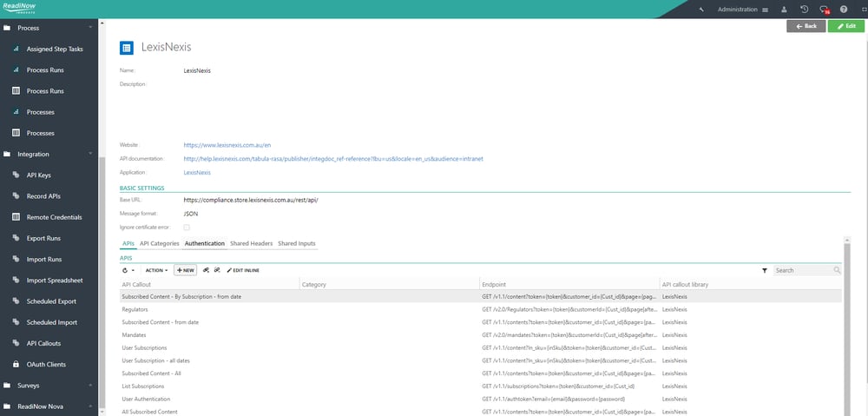This screenshot has width=868, height=416.
Task: Click the link existing records icon
Action: (x=206, y=270)
